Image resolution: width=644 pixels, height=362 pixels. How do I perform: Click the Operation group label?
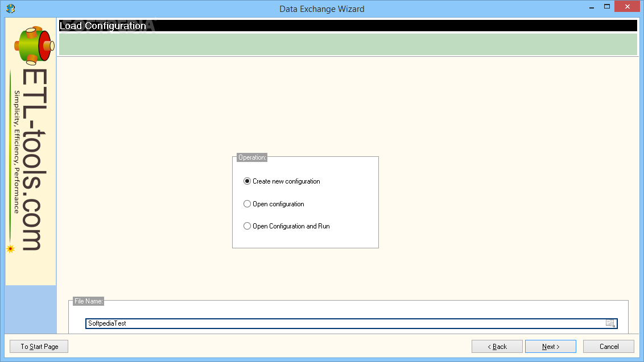click(x=252, y=157)
